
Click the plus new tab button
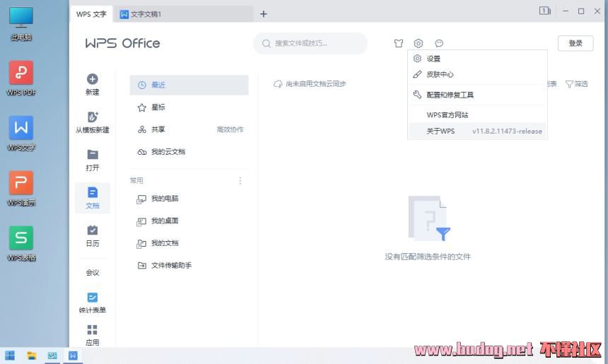[263, 14]
